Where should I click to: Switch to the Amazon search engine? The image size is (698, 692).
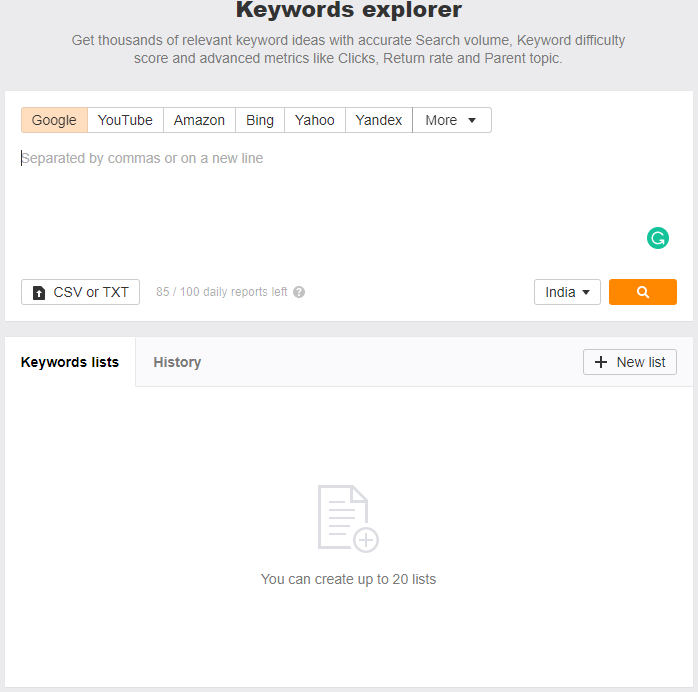tap(199, 120)
